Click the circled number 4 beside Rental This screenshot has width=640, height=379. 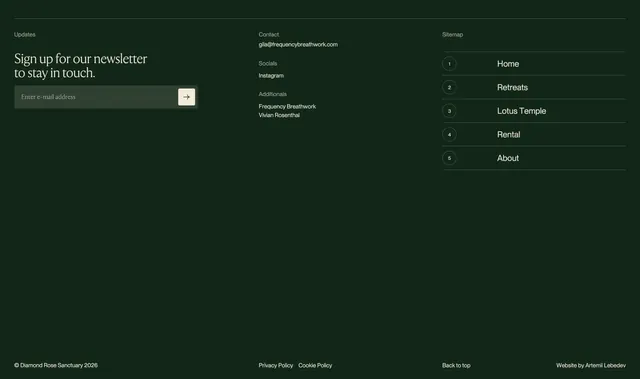click(x=449, y=135)
